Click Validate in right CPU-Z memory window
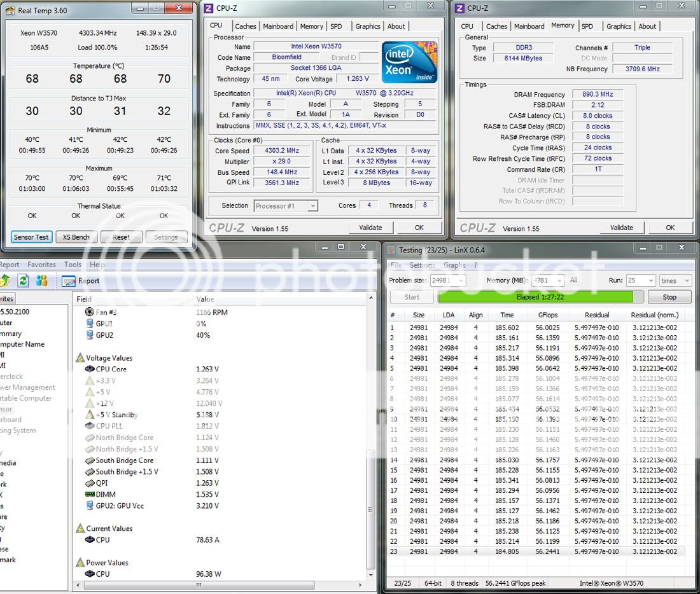700x594 pixels. [622, 228]
